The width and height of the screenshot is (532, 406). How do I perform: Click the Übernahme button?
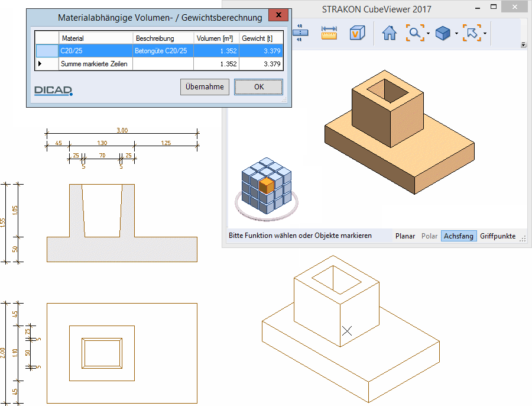click(x=205, y=87)
